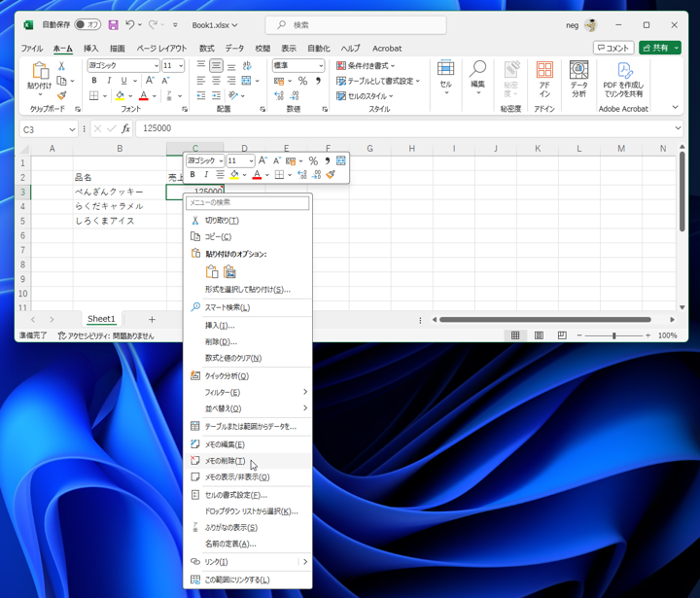
Task: Click Italic in the mini toolbar
Action: [x=206, y=175]
